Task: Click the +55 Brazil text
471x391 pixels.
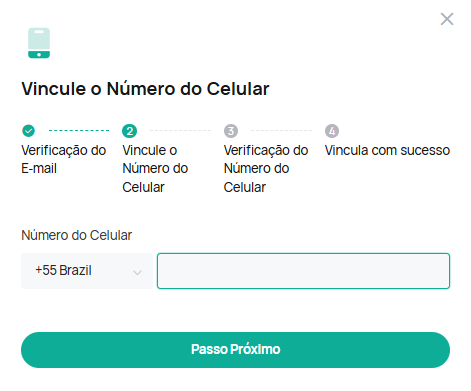Action: (x=63, y=270)
